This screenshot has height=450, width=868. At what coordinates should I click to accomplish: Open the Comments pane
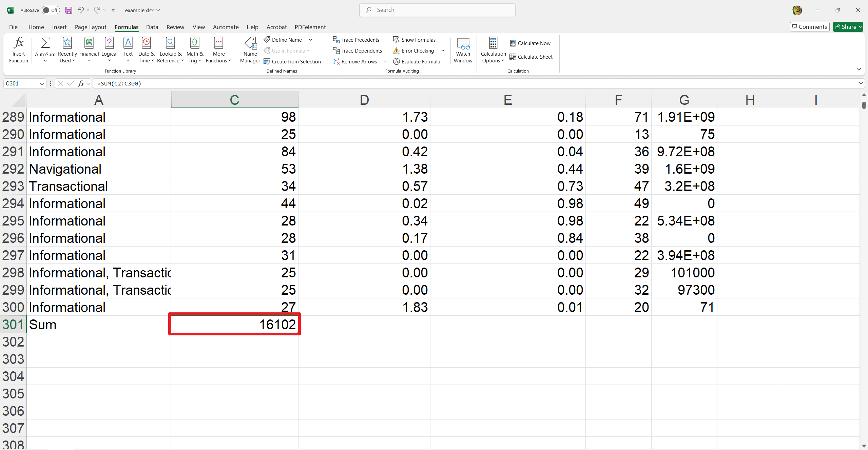(x=810, y=27)
